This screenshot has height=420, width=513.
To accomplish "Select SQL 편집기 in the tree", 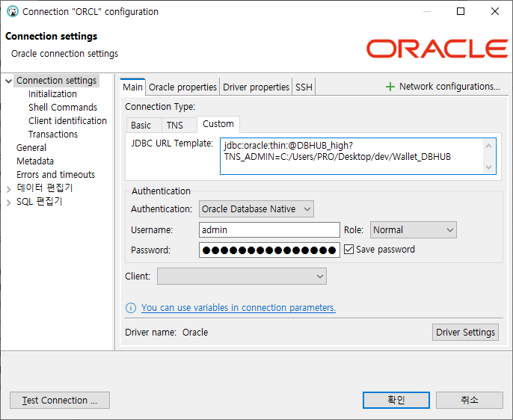I will [x=39, y=201].
